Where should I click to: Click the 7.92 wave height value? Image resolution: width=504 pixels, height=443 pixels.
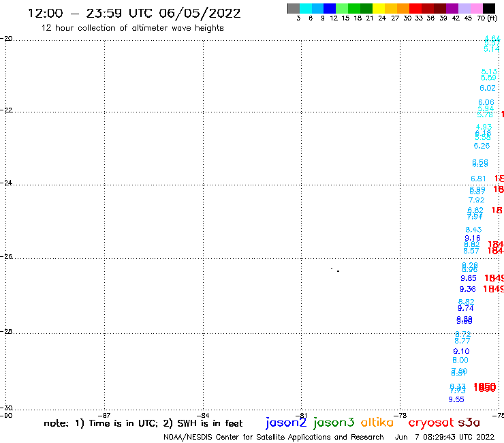(x=476, y=200)
